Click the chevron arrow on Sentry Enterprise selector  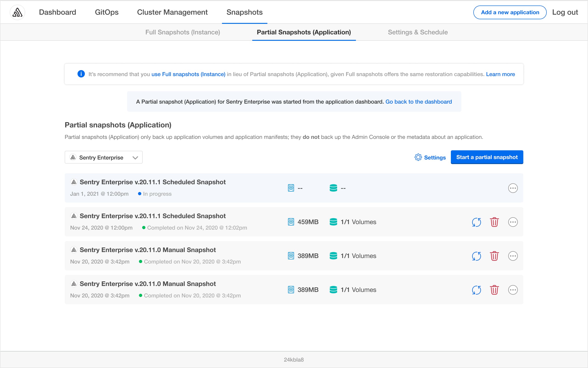pyautogui.click(x=135, y=157)
